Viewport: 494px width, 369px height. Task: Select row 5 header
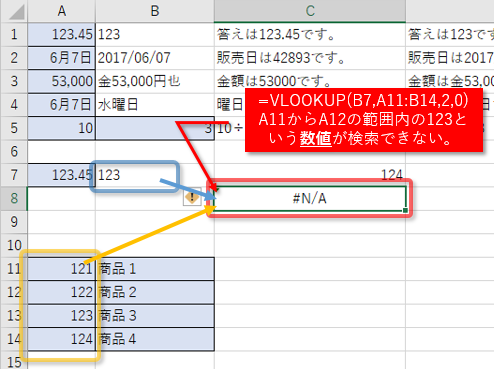[x=14, y=128]
